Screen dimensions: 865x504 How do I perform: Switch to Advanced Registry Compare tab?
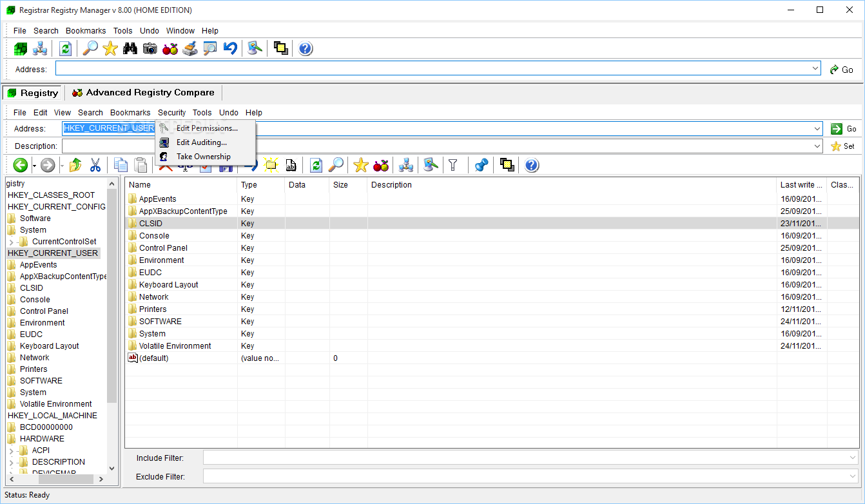tap(143, 93)
